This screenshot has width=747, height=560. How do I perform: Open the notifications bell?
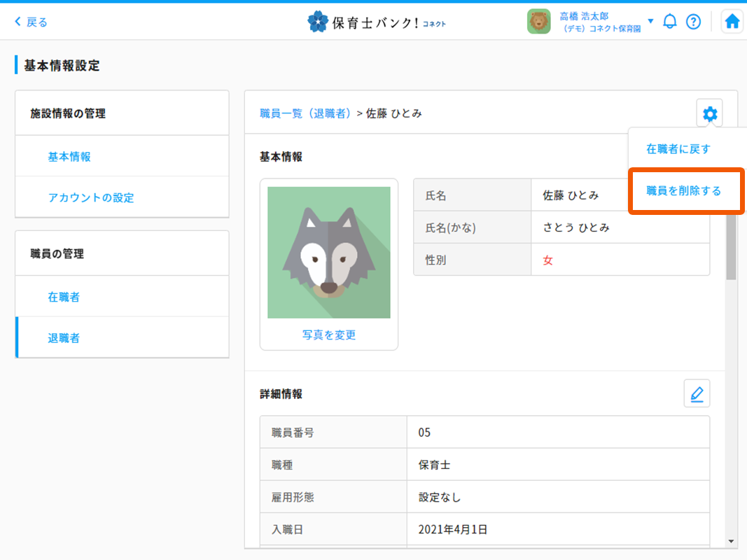tap(670, 22)
